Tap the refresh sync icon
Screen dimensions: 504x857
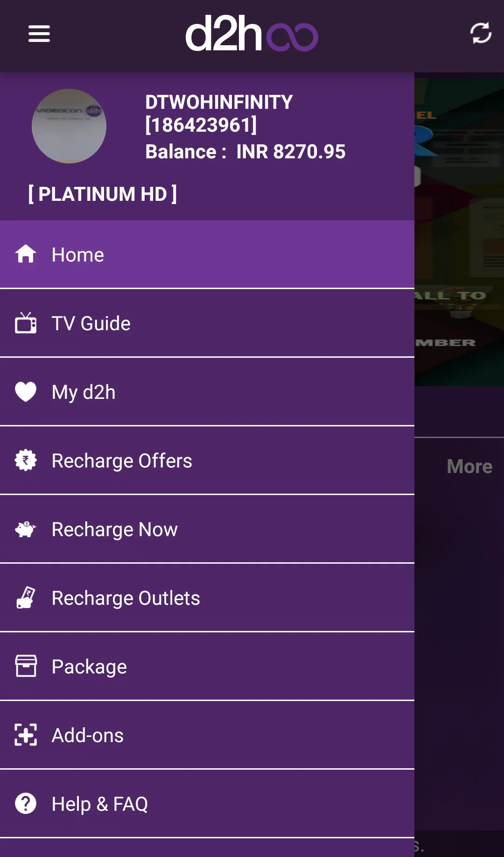point(480,33)
